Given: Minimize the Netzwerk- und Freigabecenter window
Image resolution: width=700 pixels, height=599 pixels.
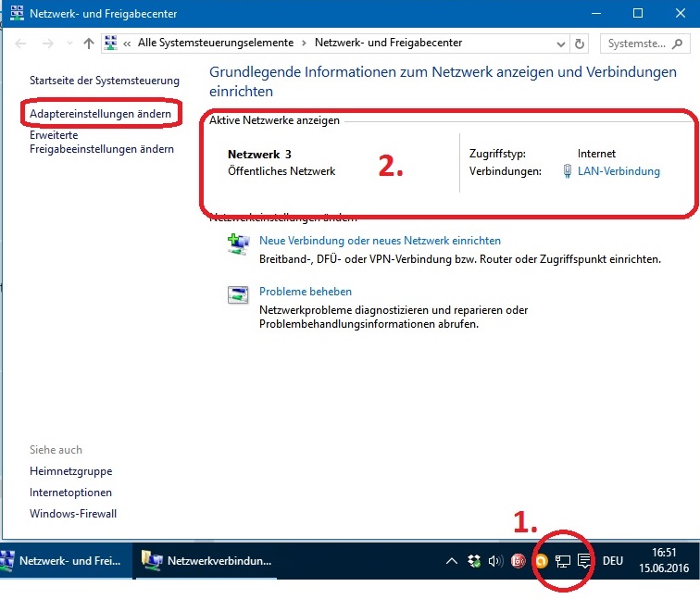Looking at the screenshot, I should 596,13.
